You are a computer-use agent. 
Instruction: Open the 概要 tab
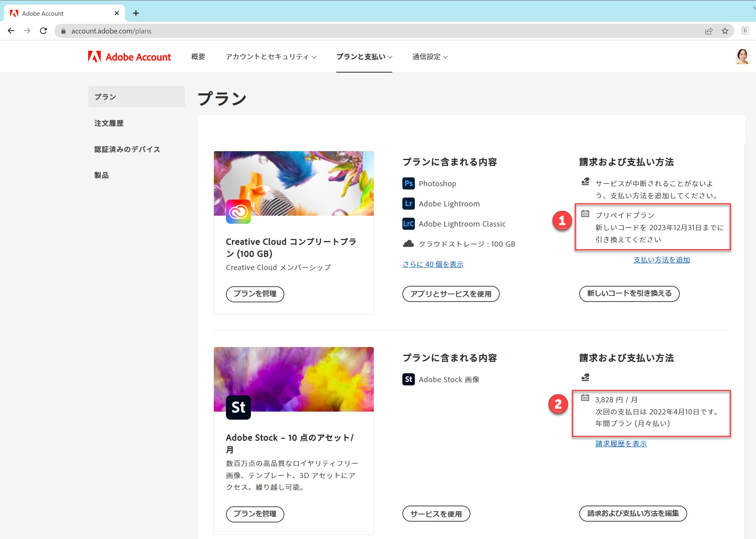(x=198, y=57)
